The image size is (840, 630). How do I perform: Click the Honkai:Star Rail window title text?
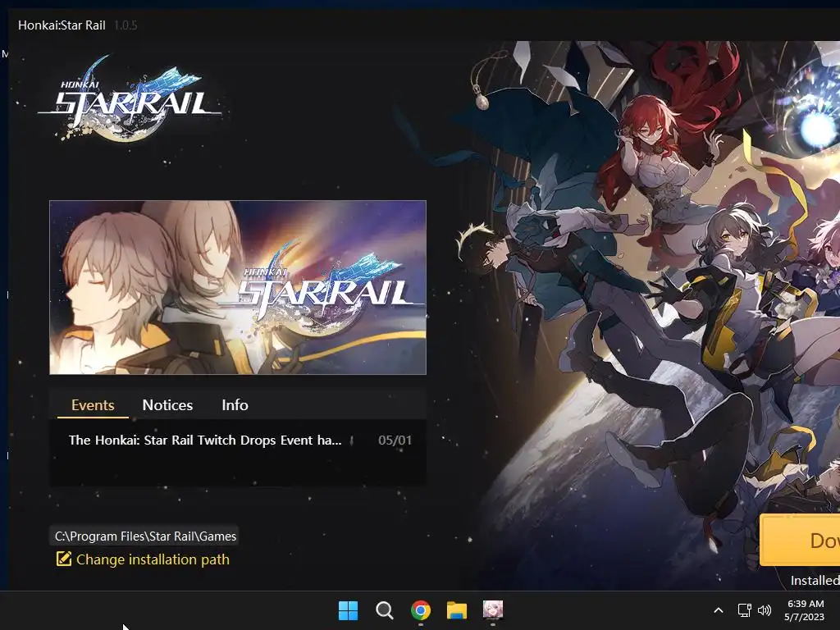pyautogui.click(x=62, y=25)
